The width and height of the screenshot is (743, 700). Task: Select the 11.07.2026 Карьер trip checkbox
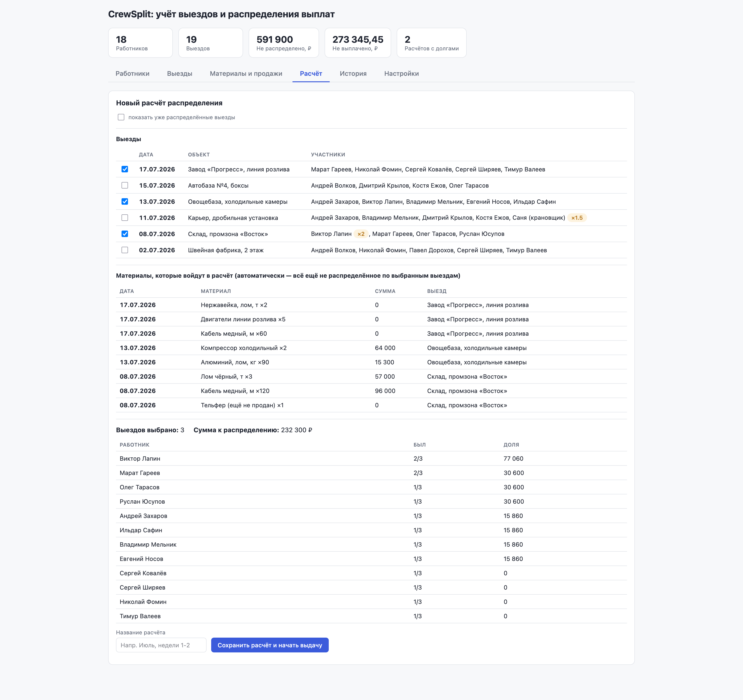[x=125, y=218]
